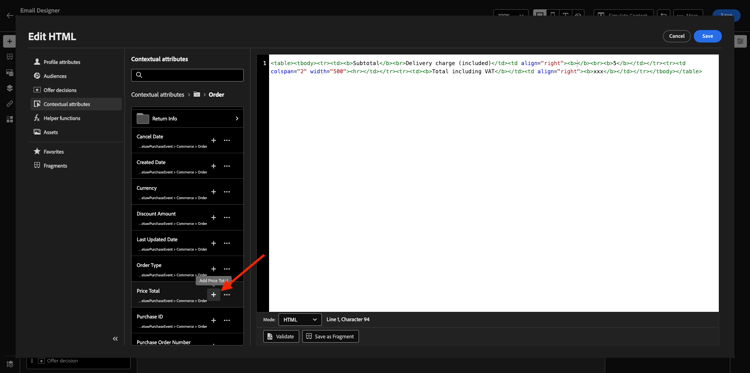
Task: Click the Cancel button
Action: pyautogui.click(x=677, y=36)
